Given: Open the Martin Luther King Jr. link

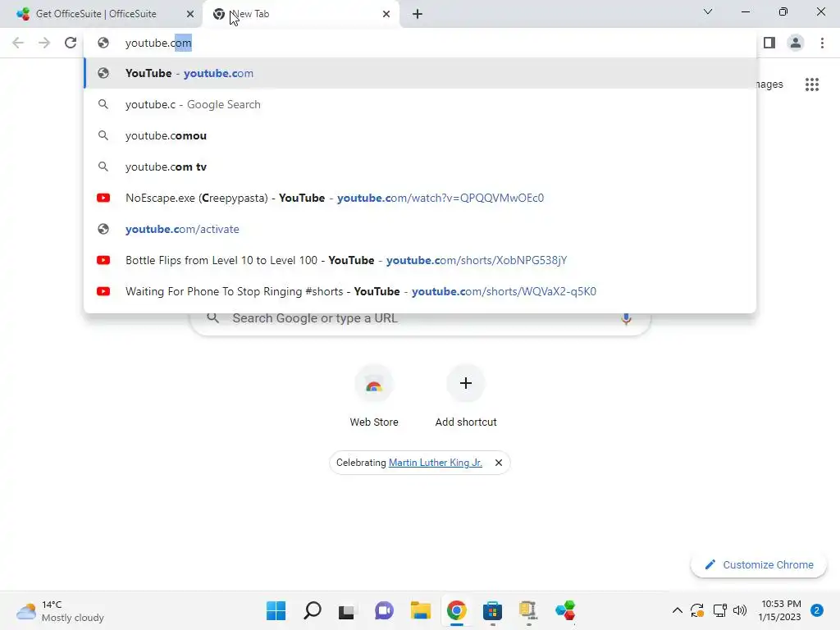Looking at the screenshot, I should [x=435, y=463].
